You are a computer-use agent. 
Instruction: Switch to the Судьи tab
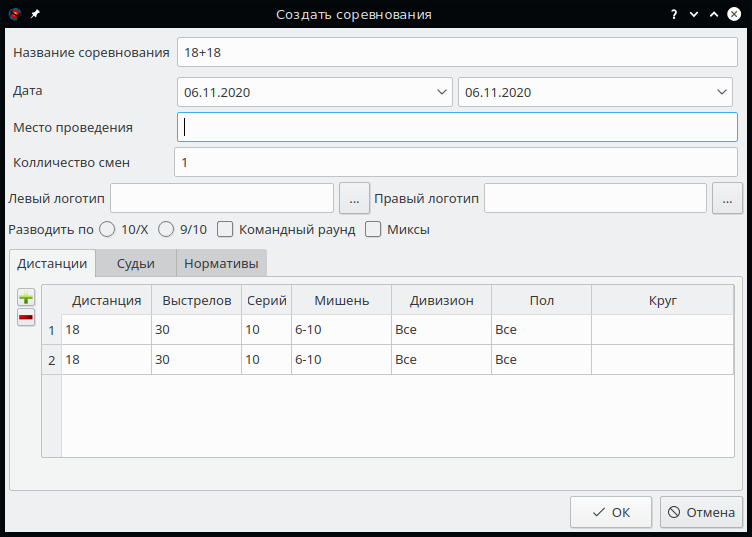[x=135, y=263]
